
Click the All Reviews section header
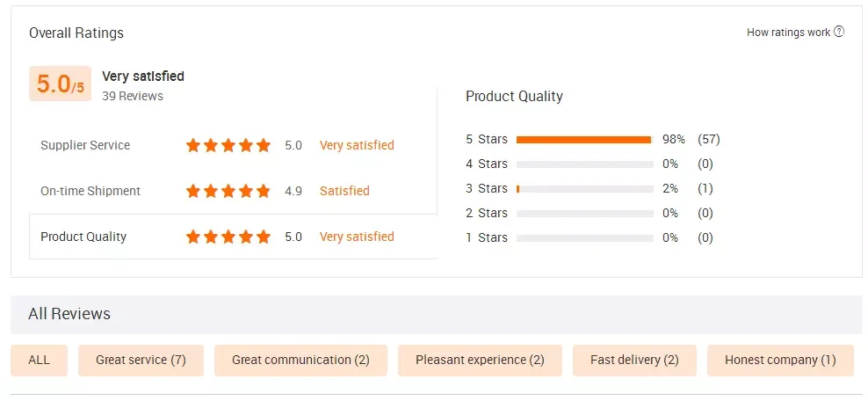(x=69, y=314)
